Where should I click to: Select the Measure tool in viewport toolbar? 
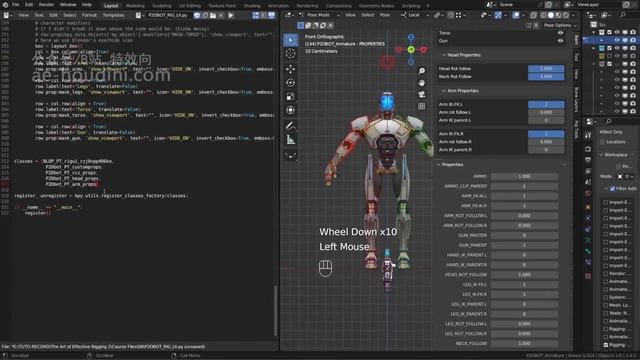[291, 140]
